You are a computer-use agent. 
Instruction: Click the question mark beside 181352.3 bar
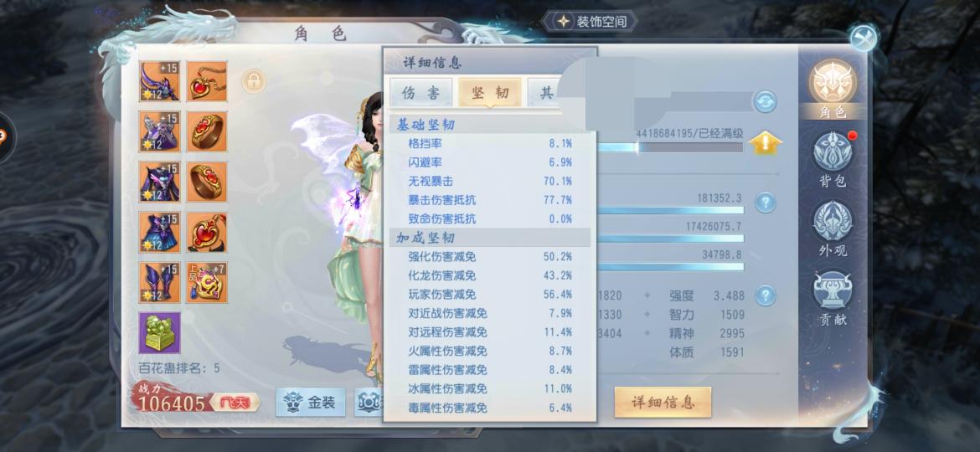765,203
